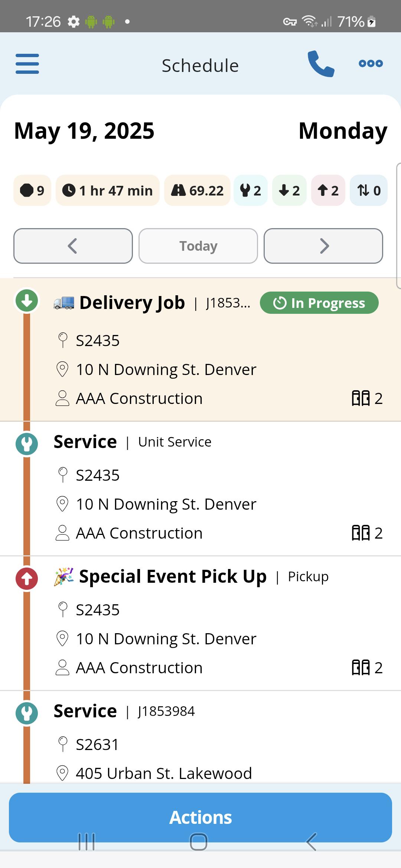Open the Special Event Pick Up stop
The image size is (401, 868).
(x=200, y=623)
